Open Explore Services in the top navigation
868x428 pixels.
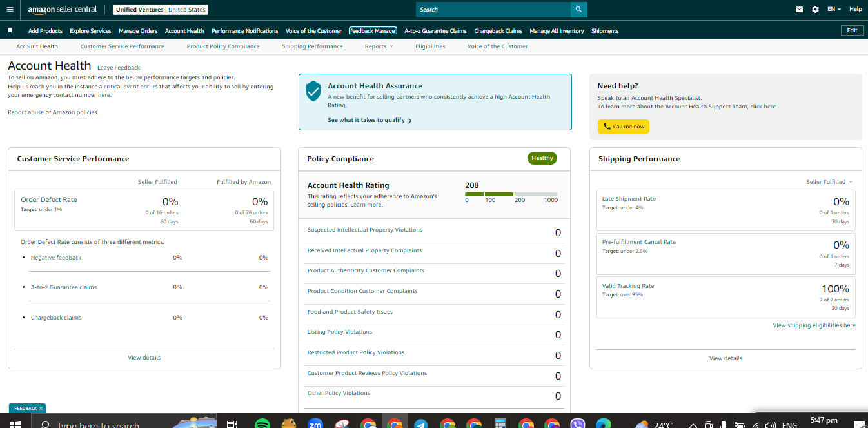pos(90,31)
